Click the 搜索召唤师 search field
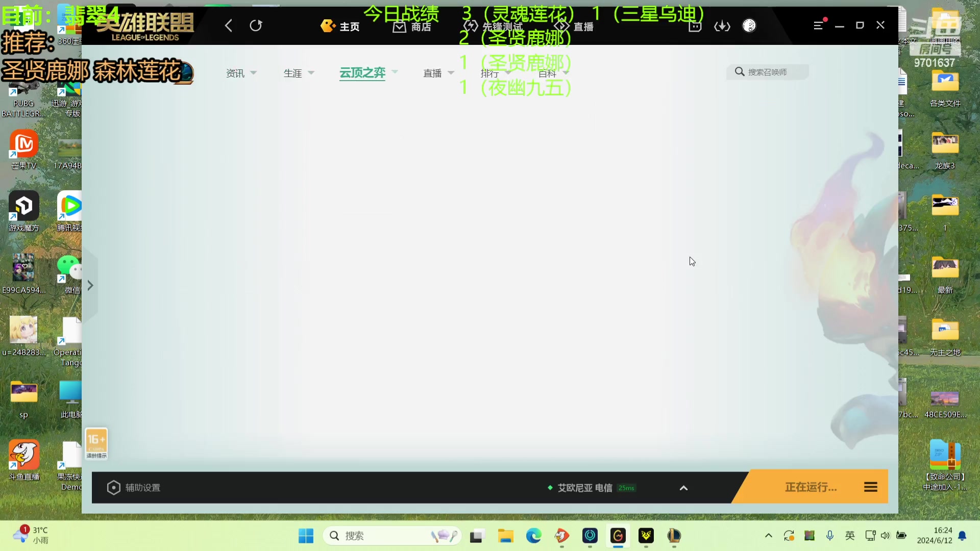Image resolution: width=980 pixels, height=551 pixels. (768, 72)
